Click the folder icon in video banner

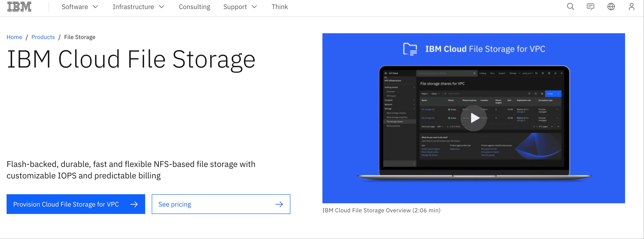(410, 49)
